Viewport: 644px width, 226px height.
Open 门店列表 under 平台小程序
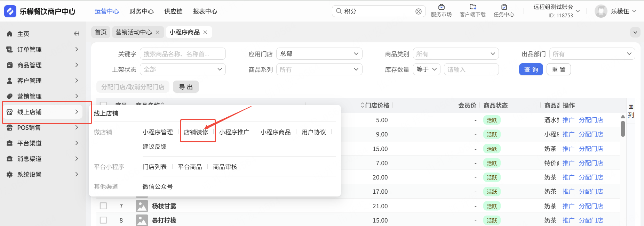(x=155, y=167)
